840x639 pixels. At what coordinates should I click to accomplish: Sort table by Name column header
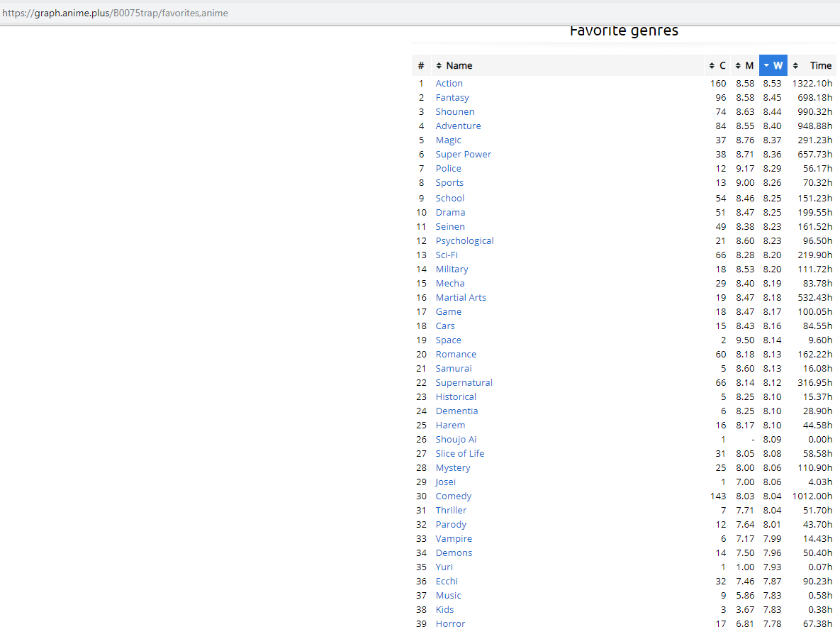pos(567,65)
